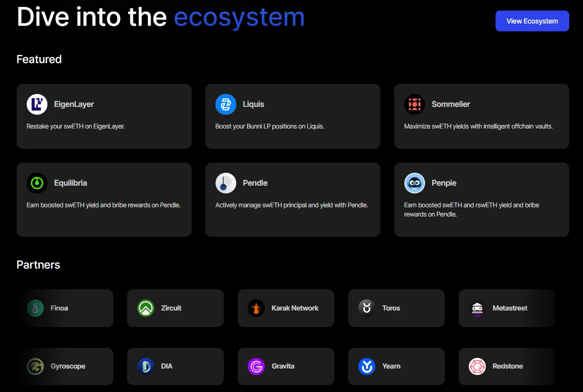Open the Toros partner card
This screenshot has width=583, height=392.
click(x=396, y=308)
